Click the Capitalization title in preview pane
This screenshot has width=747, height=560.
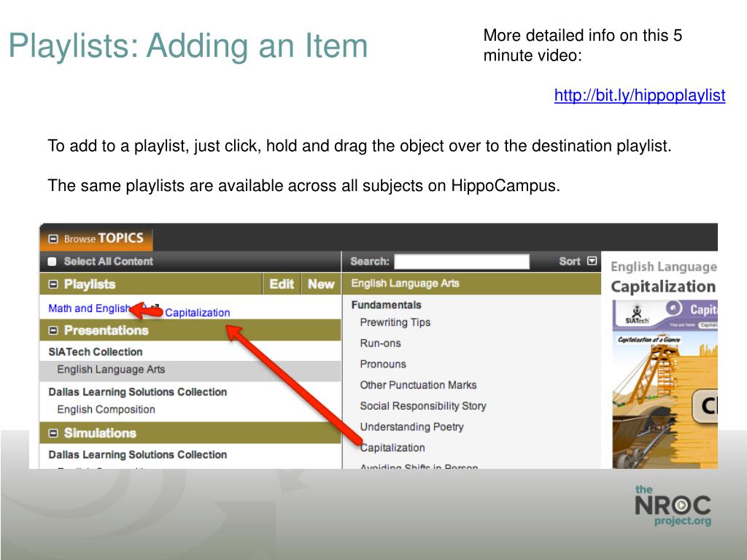(663, 287)
